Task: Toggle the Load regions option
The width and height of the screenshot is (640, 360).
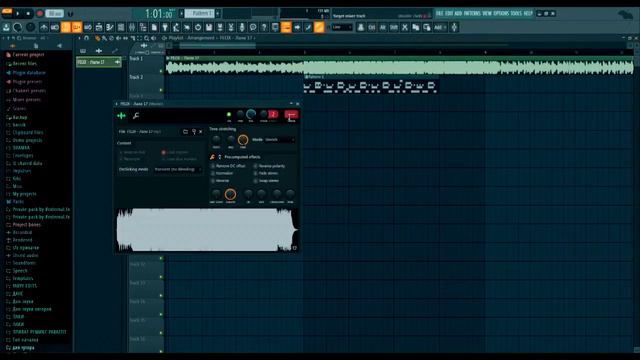Action: click(x=175, y=152)
